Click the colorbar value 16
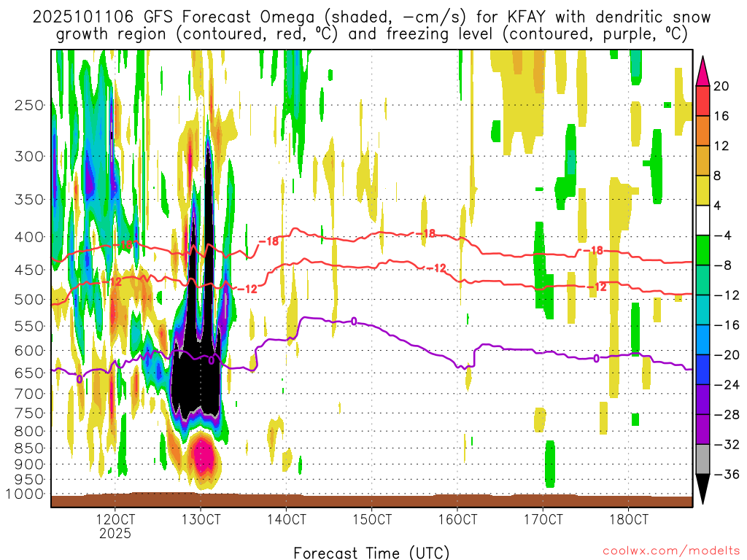 (x=721, y=116)
